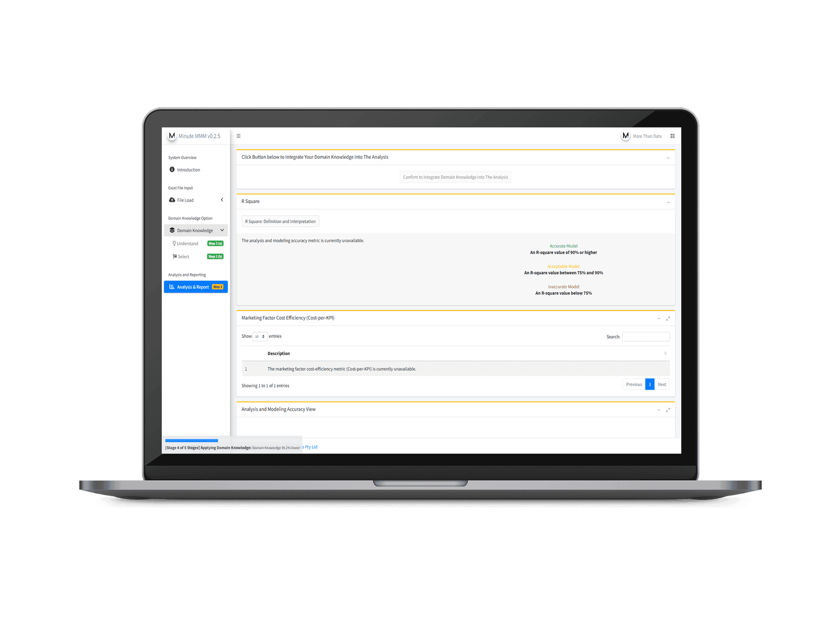
Task: Toggle fullscreen view for Cost Efficiency panel
Action: click(668, 318)
